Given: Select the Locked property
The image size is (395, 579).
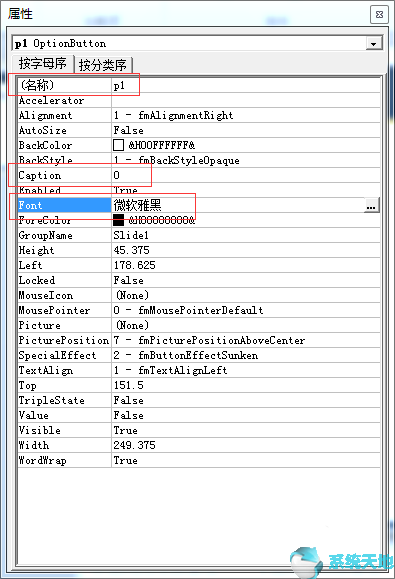Looking at the screenshot, I should tap(65, 280).
